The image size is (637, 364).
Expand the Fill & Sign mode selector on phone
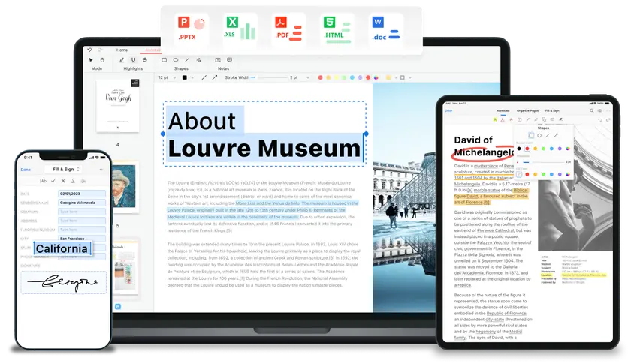pos(62,170)
